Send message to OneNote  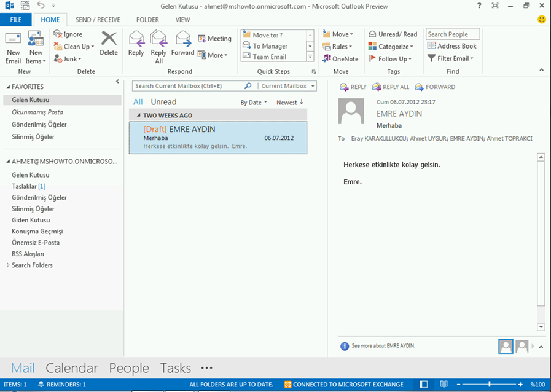340,59
